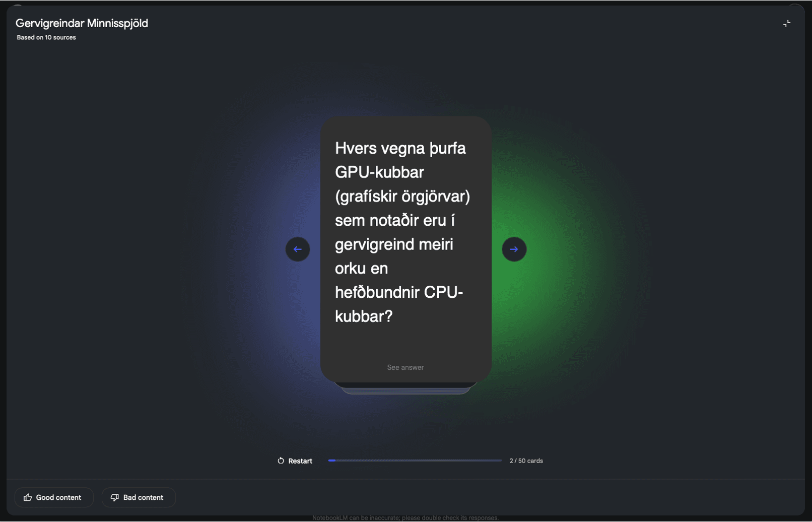Click the Based on 10 sources label

[x=46, y=37]
